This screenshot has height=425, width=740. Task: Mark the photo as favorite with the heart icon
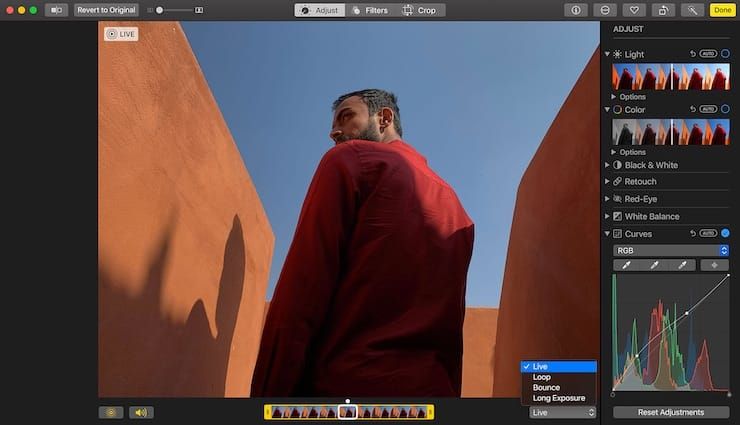(634, 10)
